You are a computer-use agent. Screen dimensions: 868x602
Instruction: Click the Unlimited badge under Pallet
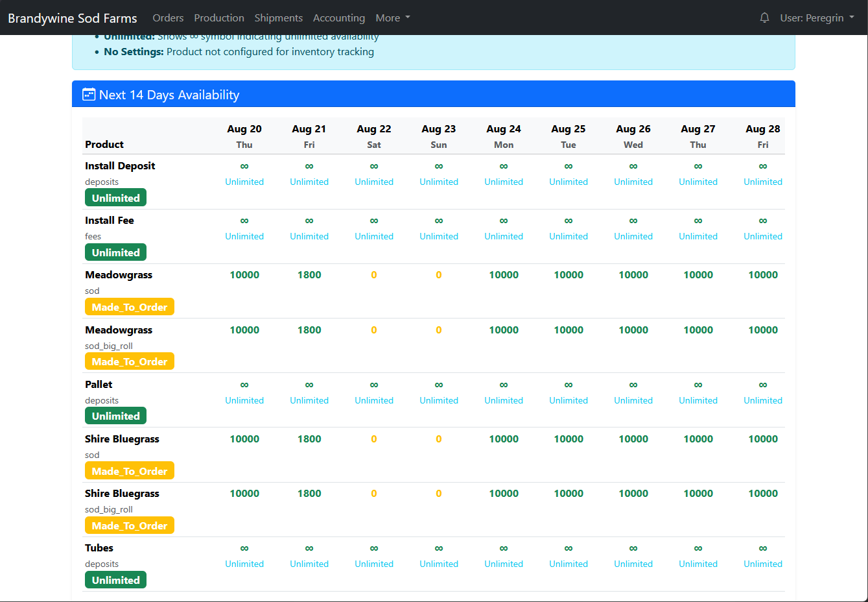coord(116,416)
